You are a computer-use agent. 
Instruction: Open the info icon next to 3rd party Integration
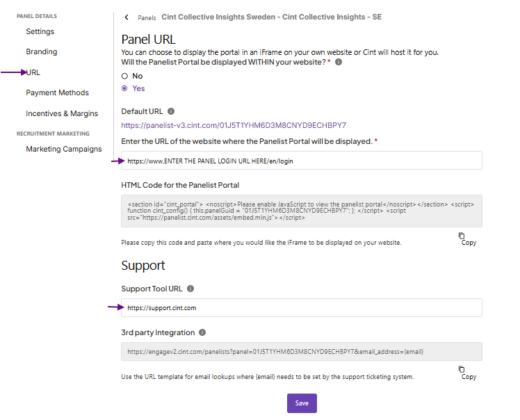(202, 332)
